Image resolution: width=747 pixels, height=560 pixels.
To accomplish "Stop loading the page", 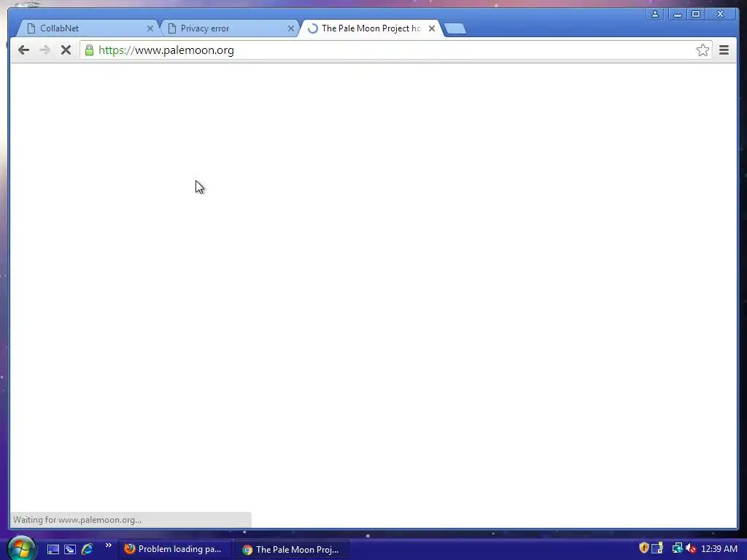I will [66, 50].
